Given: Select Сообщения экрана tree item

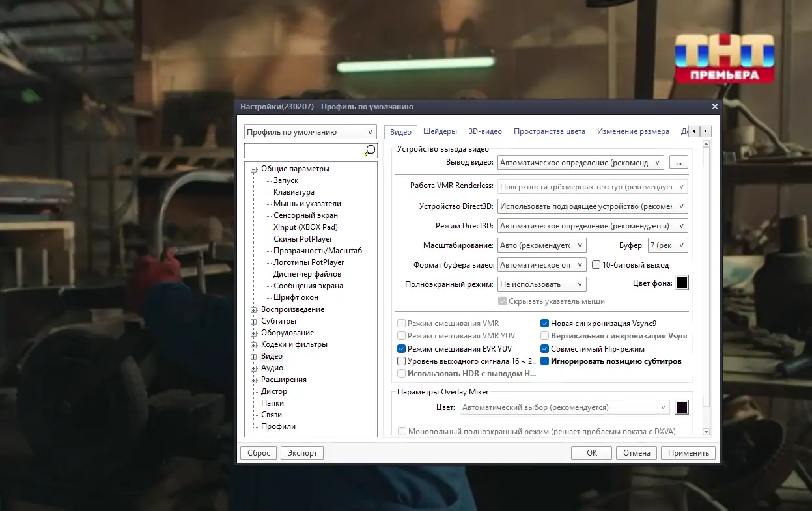Looking at the screenshot, I should coord(308,286).
